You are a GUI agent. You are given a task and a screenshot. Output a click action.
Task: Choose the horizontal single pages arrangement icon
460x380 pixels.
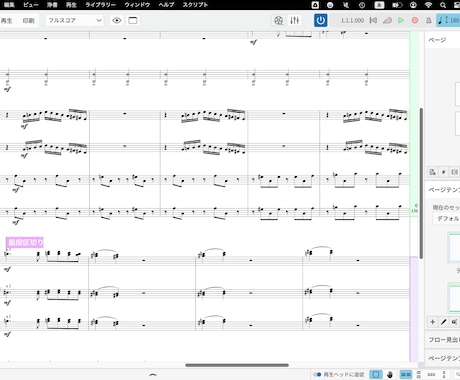431,374
